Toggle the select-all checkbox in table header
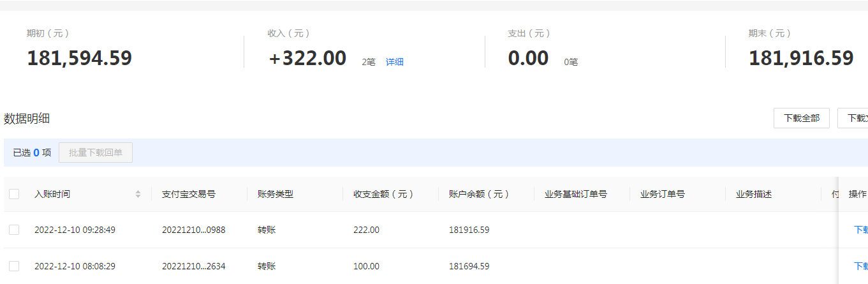 14,194
